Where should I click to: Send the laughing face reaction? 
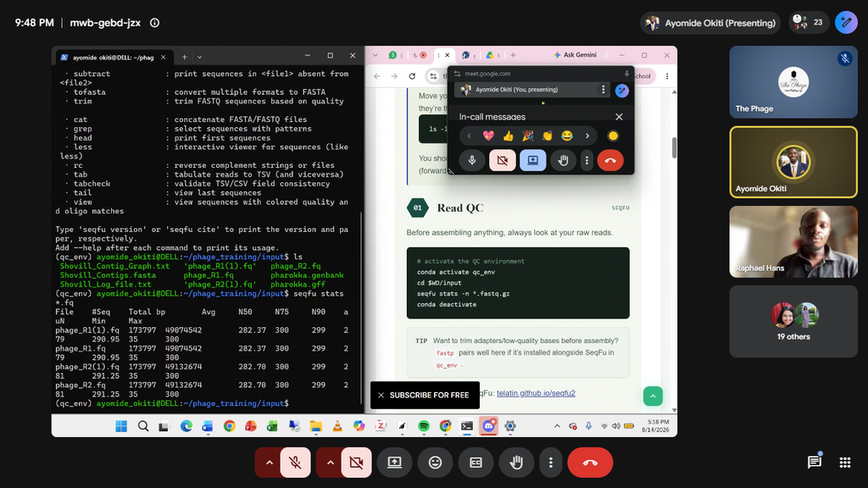[x=567, y=136]
